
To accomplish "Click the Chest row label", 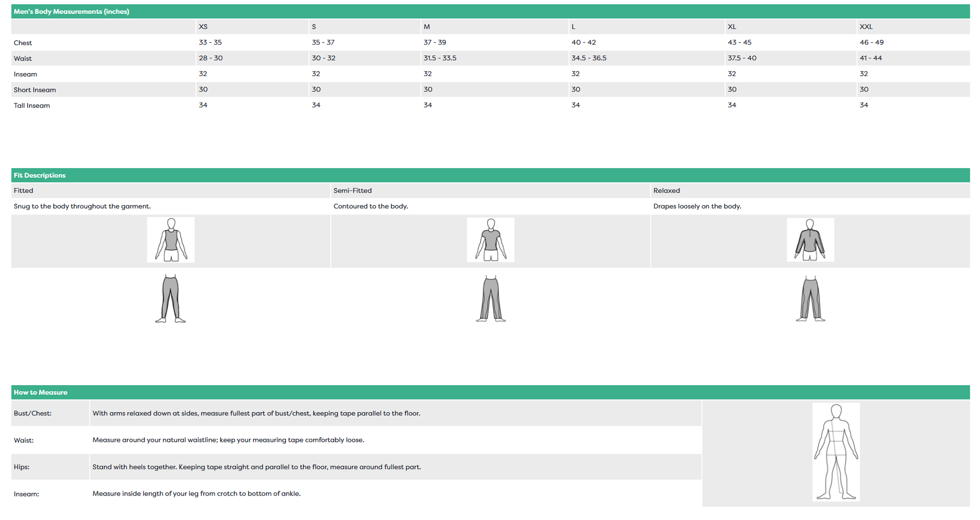I will click(23, 43).
